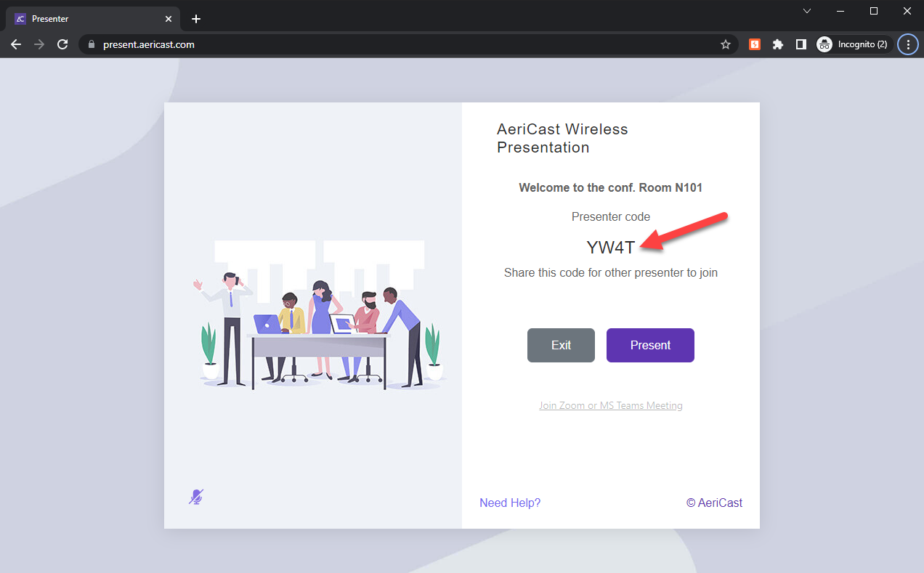Open the Need Help? link
924x573 pixels.
(510, 503)
